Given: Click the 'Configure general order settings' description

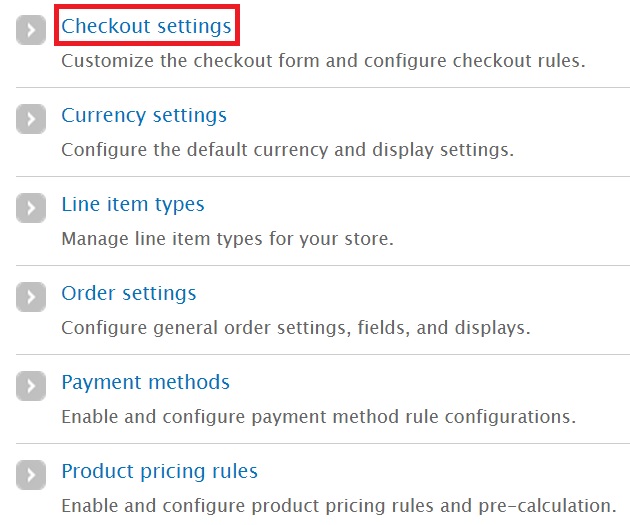Looking at the screenshot, I should pyautogui.click(x=296, y=328).
